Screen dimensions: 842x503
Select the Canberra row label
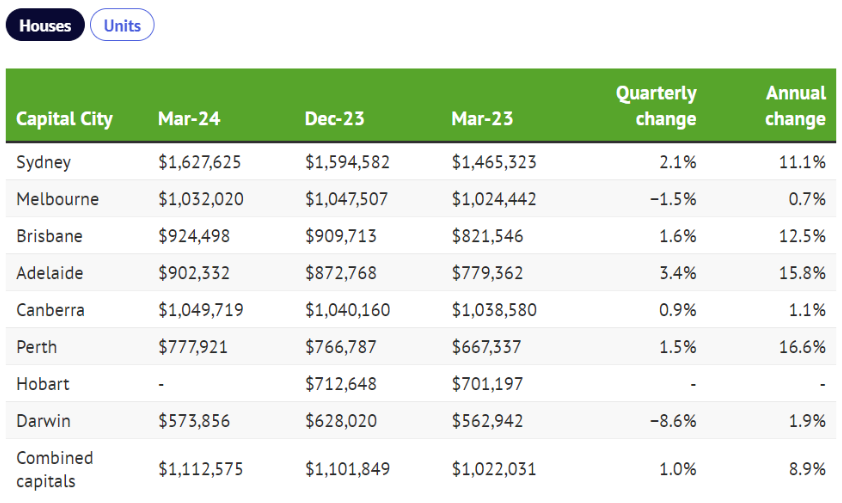[x=50, y=310]
